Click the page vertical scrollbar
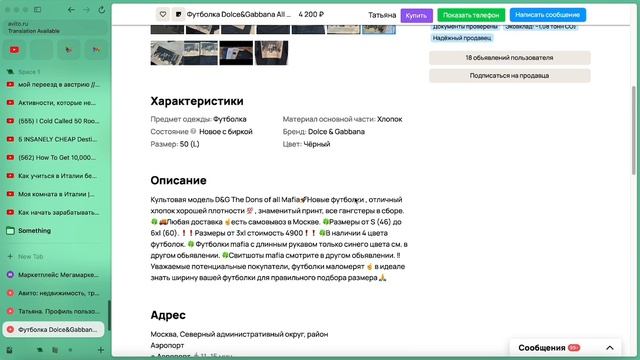 pos(633,131)
